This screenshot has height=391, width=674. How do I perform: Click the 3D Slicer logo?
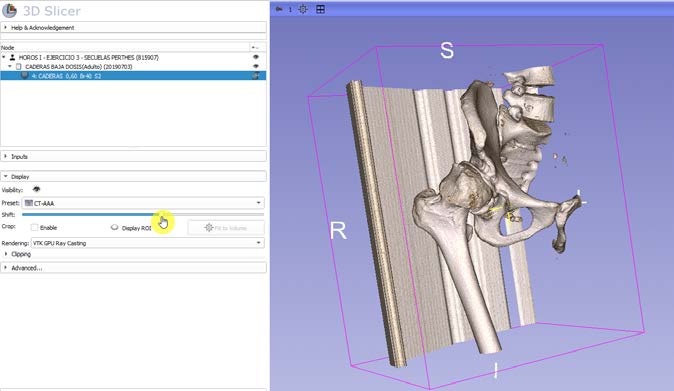pos(9,10)
